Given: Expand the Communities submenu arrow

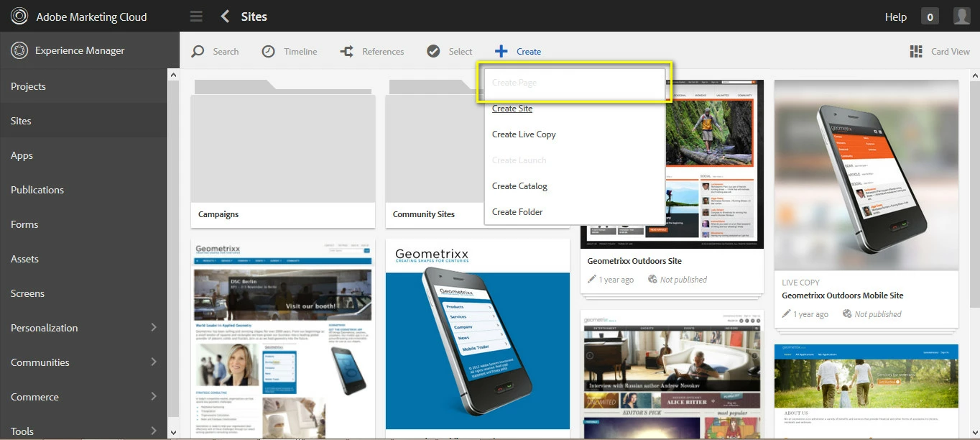Looking at the screenshot, I should coord(154,362).
